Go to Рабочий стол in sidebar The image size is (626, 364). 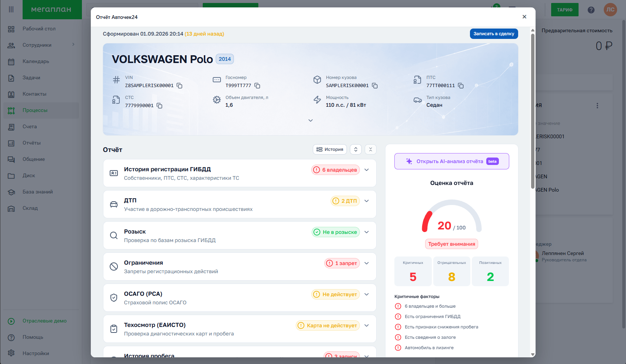click(41, 29)
